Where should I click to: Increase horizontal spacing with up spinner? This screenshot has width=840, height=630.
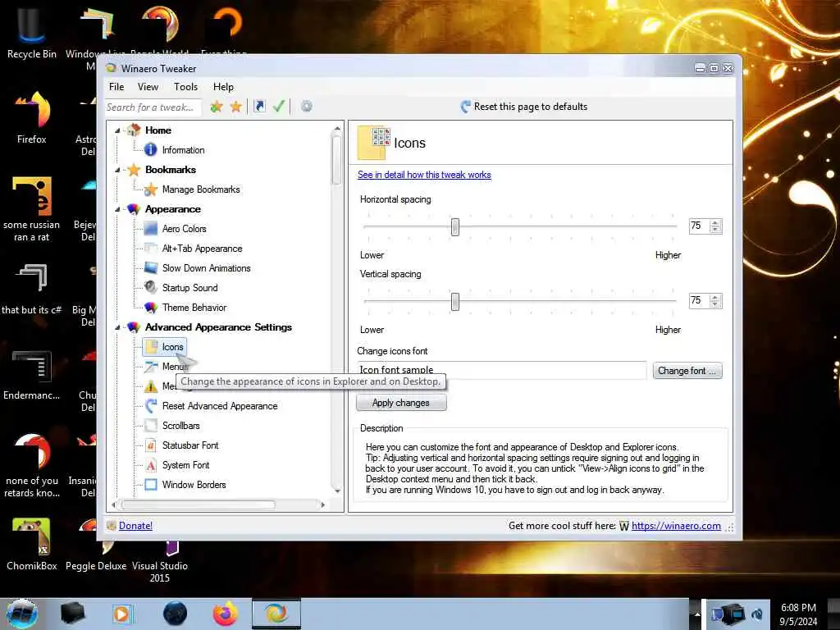pyautogui.click(x=715, y=223)
